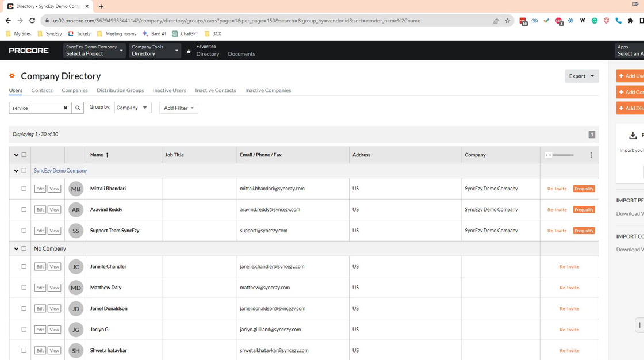Open the share page icon in address bar
This screenshot has width=644, height=360.
496,21
